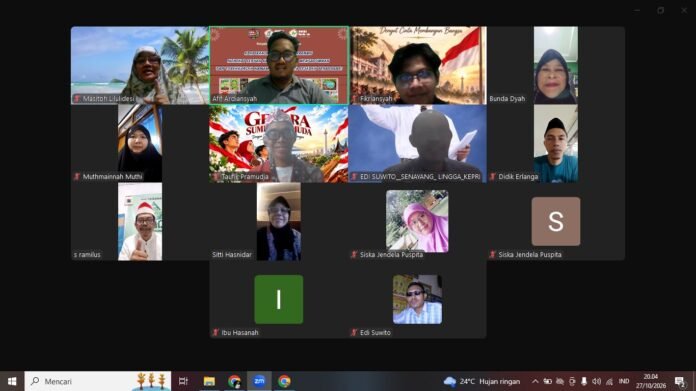Screen dimensions: 696x391
Task: Open the Zoom app in the taskbar
Action: pos(259,381)
